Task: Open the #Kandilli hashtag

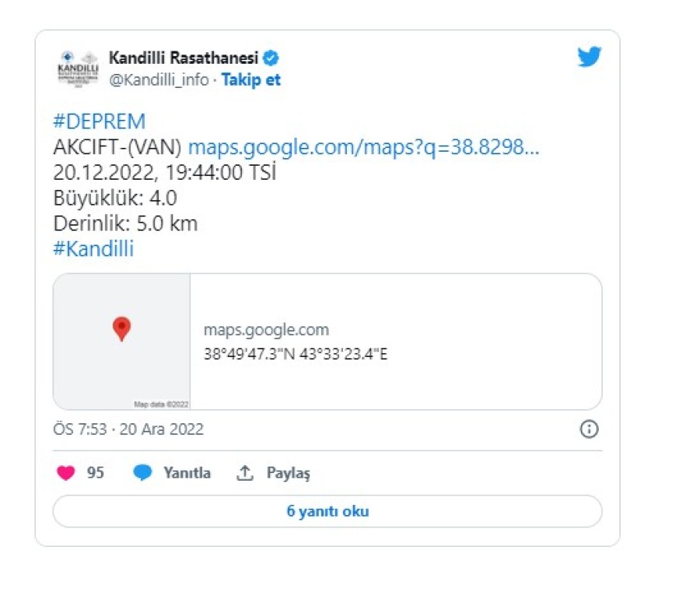Action: coord(93,249)
